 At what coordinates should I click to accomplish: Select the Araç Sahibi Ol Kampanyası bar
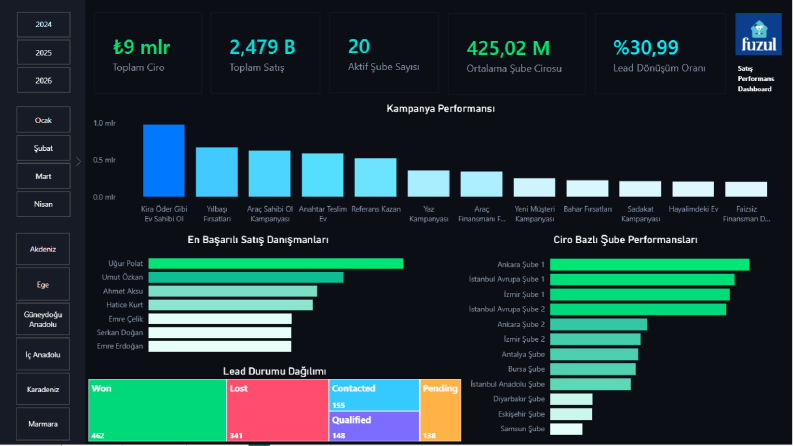point(270,173)
